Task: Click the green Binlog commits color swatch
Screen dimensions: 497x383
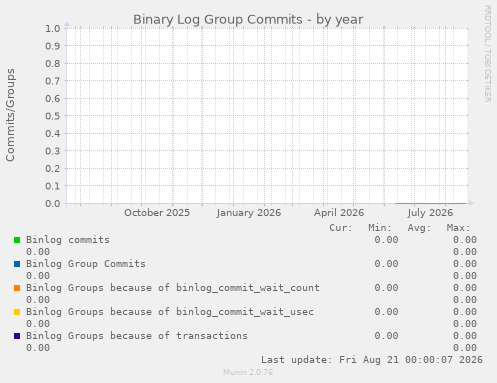Action: click(17, 240)
